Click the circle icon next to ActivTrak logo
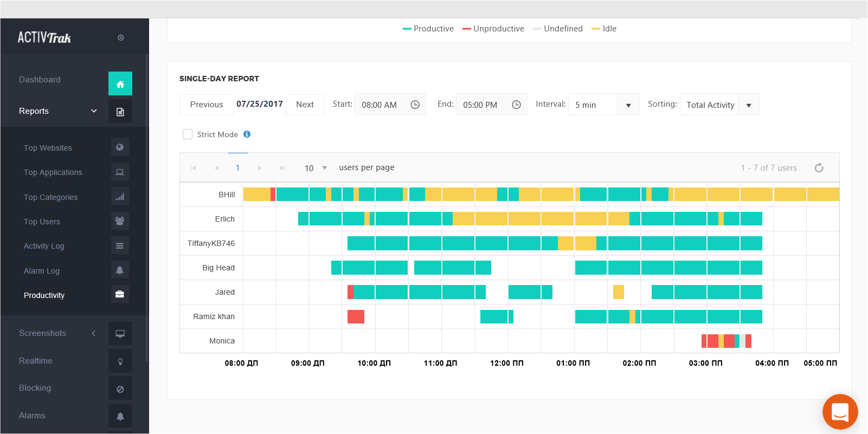The width and height of the screenshot is (868, 434). click(x=121, y=37)
